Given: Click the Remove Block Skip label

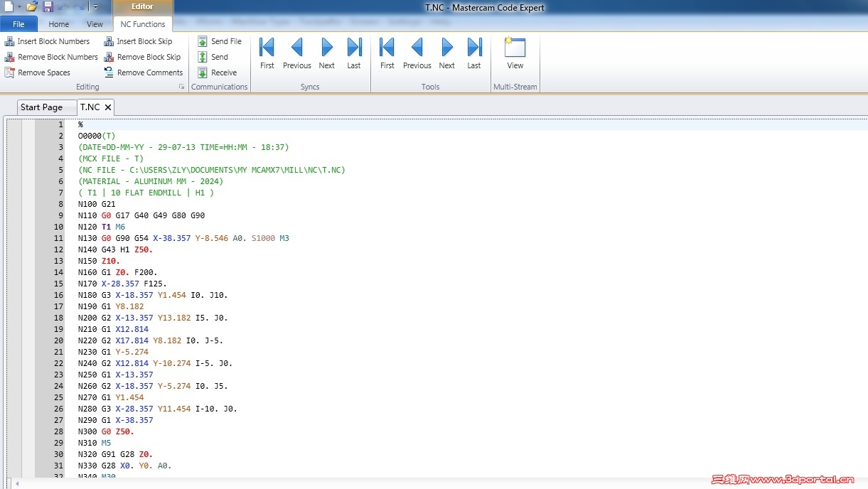Looking at the screenshot, I should (149, 57).
